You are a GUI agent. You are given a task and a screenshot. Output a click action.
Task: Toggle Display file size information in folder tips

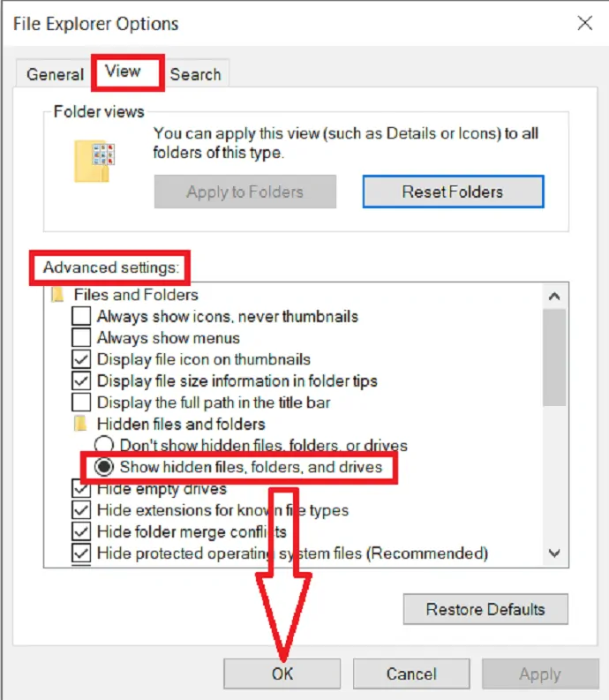point(81,380)
